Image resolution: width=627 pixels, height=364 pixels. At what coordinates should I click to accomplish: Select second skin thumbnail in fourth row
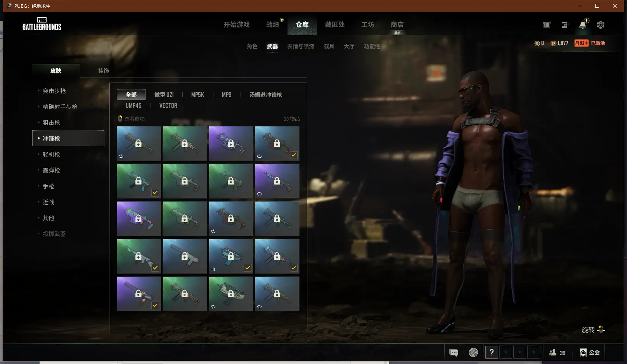coord(185,256)
